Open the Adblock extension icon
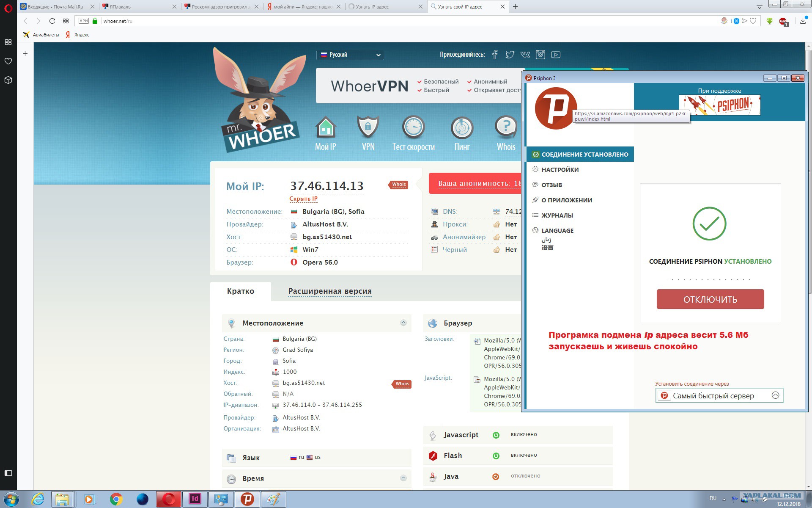The image size is (812, 508). click(x=783, y=21)
